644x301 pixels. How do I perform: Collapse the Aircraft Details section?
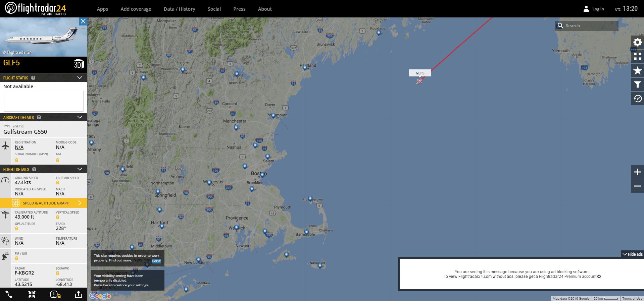tap(80, 117)
